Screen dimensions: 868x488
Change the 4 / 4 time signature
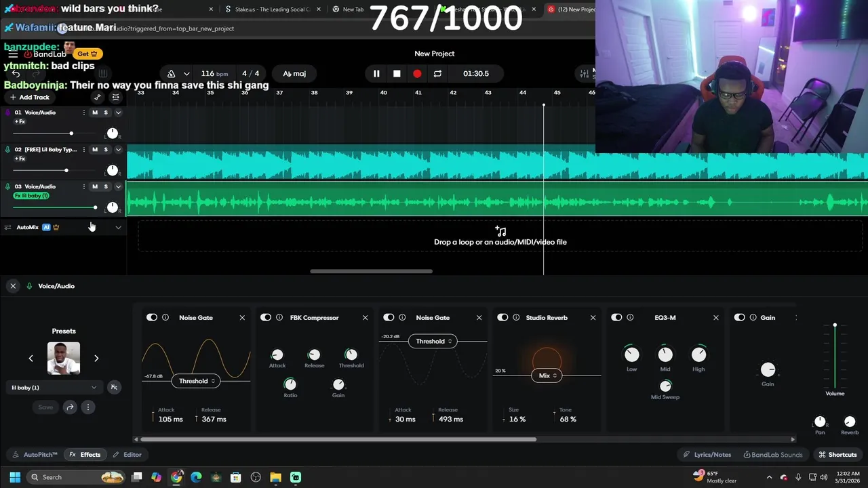250,73
